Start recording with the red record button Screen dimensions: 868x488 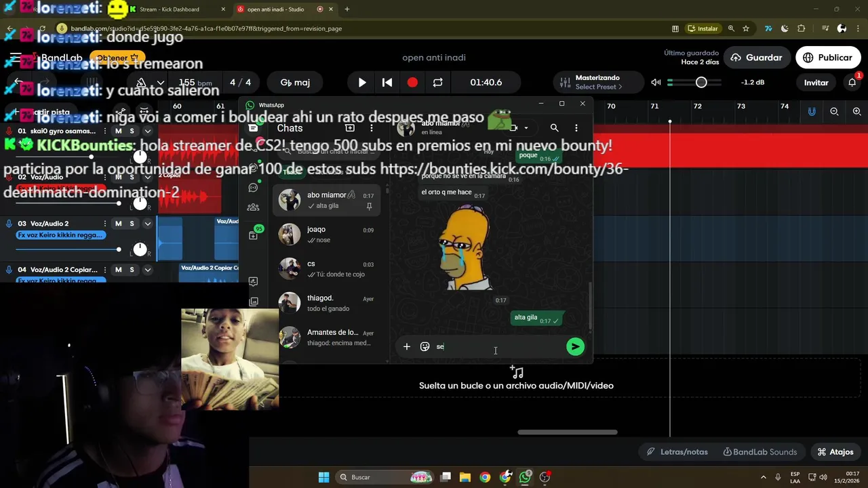[412, 83]
